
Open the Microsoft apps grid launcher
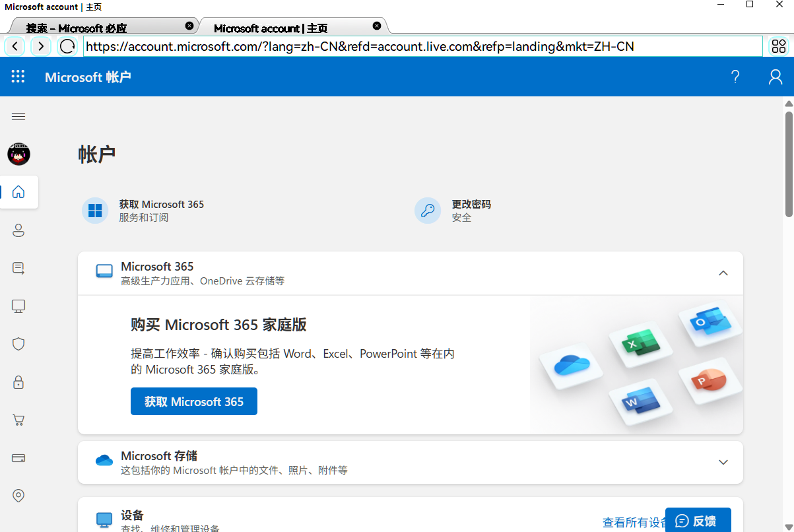click(18, 77)
